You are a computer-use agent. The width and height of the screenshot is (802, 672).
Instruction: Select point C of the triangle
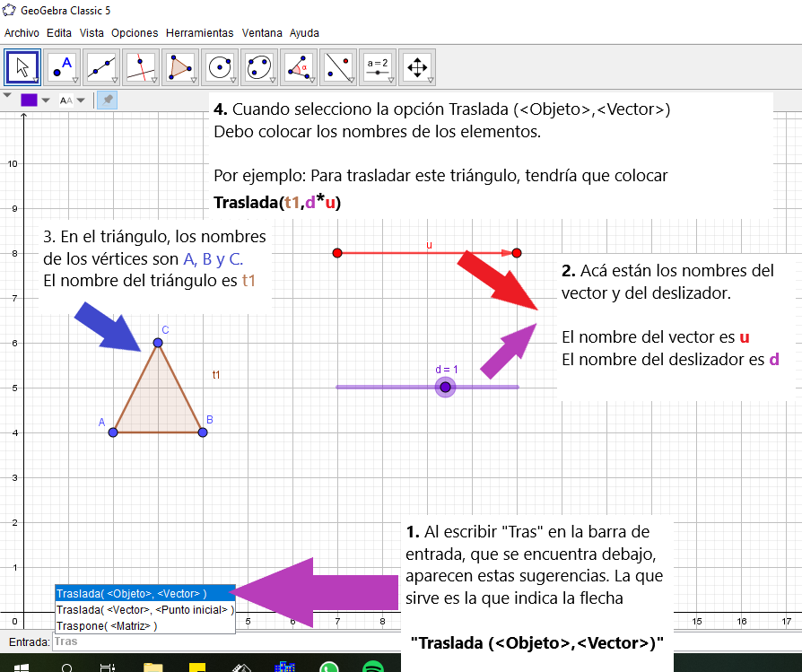pyautogui.click(x=158, y=343)
